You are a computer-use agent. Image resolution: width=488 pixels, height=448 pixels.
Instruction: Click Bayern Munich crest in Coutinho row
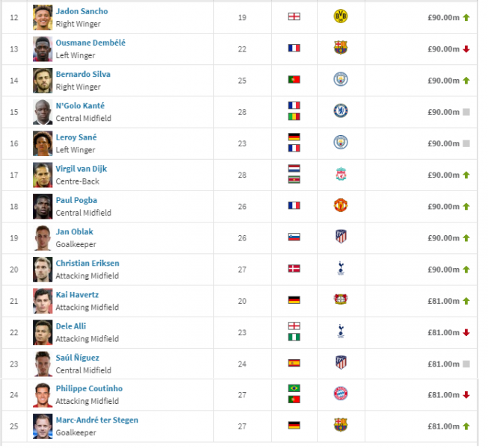click(341, 394)
